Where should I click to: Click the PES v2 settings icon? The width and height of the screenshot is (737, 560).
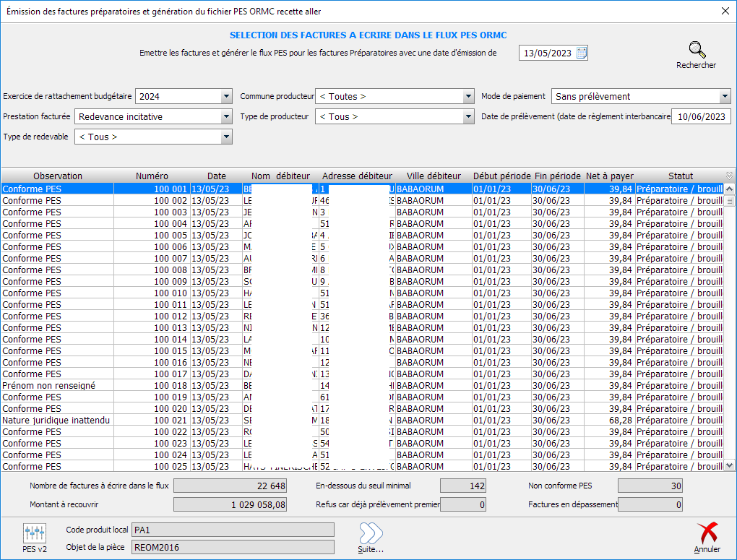35,534
